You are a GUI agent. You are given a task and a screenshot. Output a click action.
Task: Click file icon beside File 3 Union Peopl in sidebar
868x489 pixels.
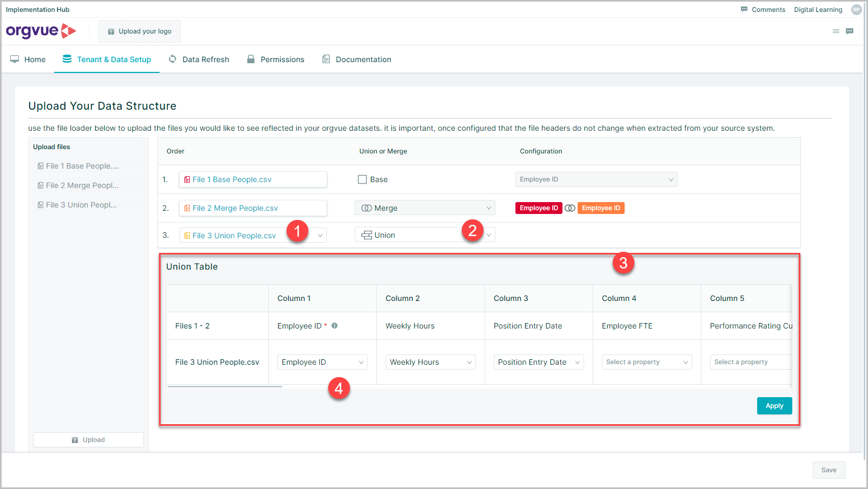pos(41,205)
